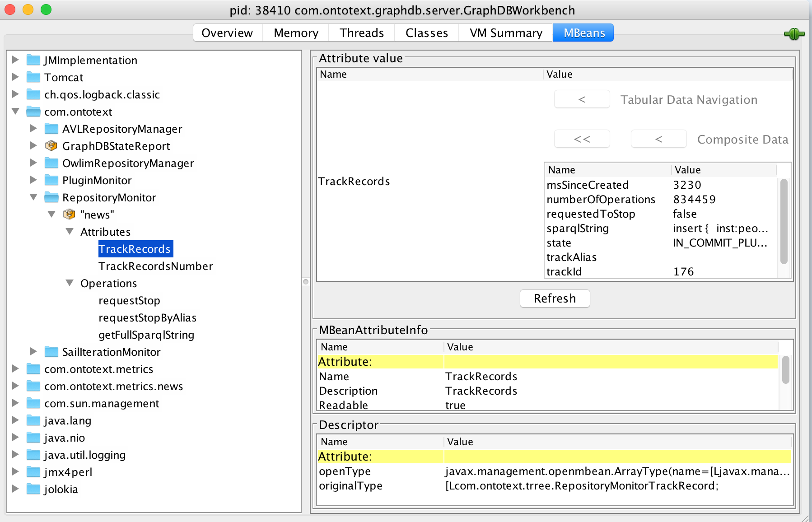This screenshot has width=812, height=522.
Task: Collapse the RepositoryMonitor node
Action: click(33, 197)
